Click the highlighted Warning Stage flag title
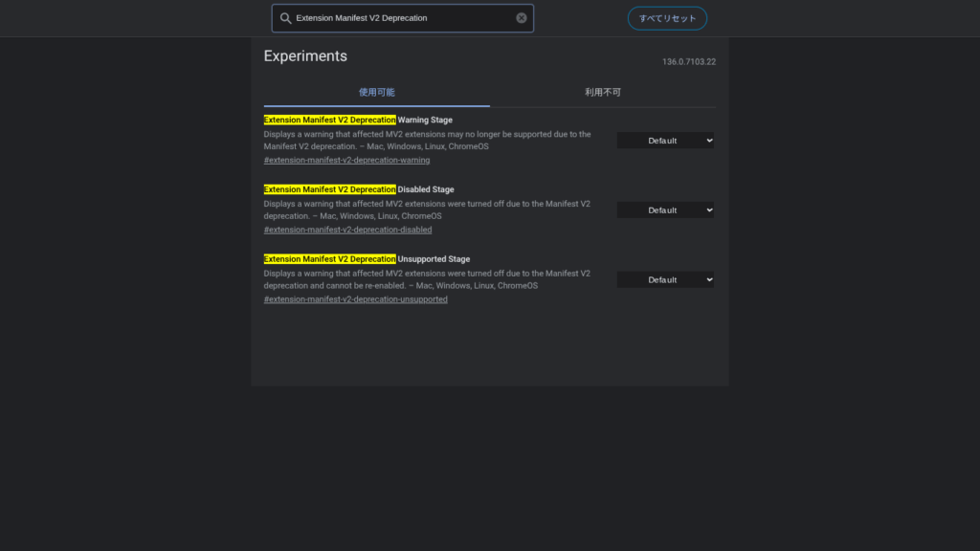The height and width of the screenshot is (551, 980). click(358, 121)
